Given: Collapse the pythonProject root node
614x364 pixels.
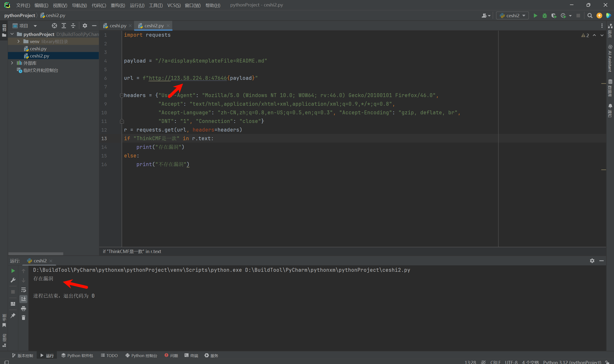Looking at the screenshot, I should point(12,34).
